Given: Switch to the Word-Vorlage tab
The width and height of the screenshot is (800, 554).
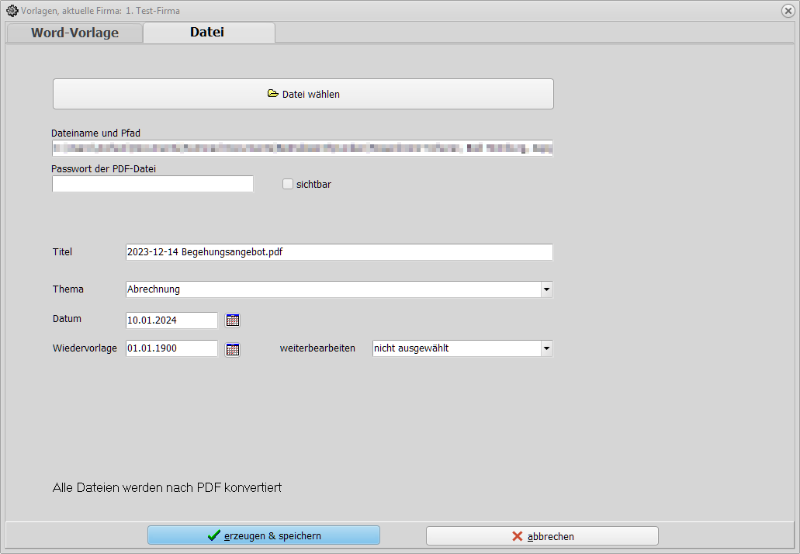Looking at the screenshot, I should [75, 33].
